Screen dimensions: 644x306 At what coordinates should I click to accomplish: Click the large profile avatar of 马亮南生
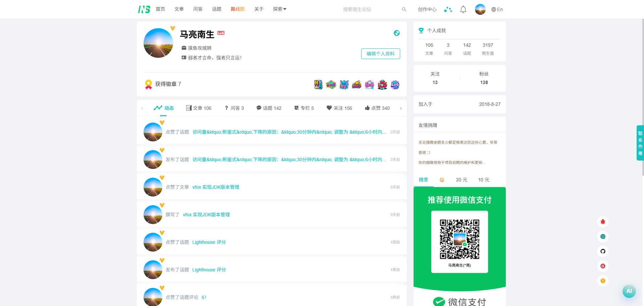[158, 43]
